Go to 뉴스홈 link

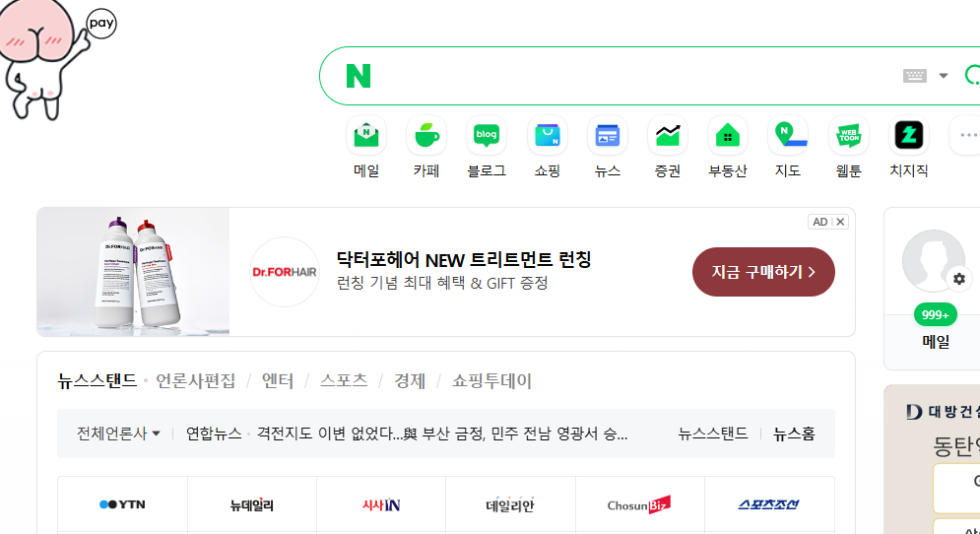pyautogui.click(x=794, y=434)
